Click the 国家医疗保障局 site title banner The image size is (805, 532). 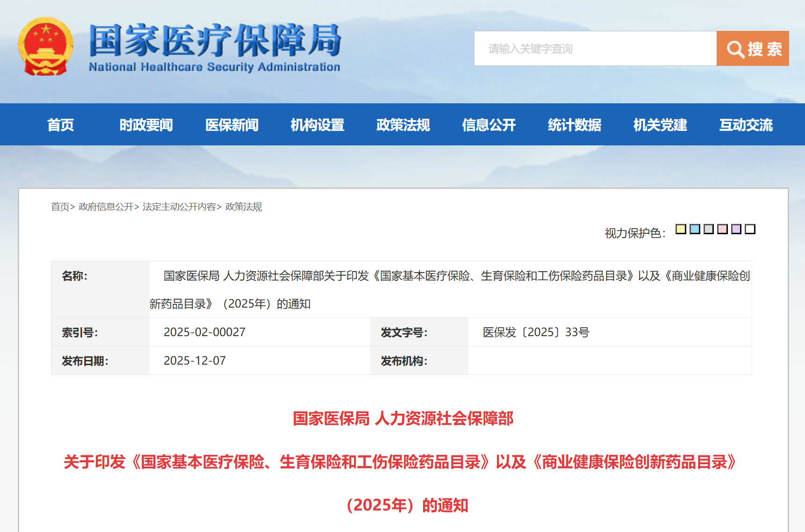pyautogui.click(x=215, y=47)
